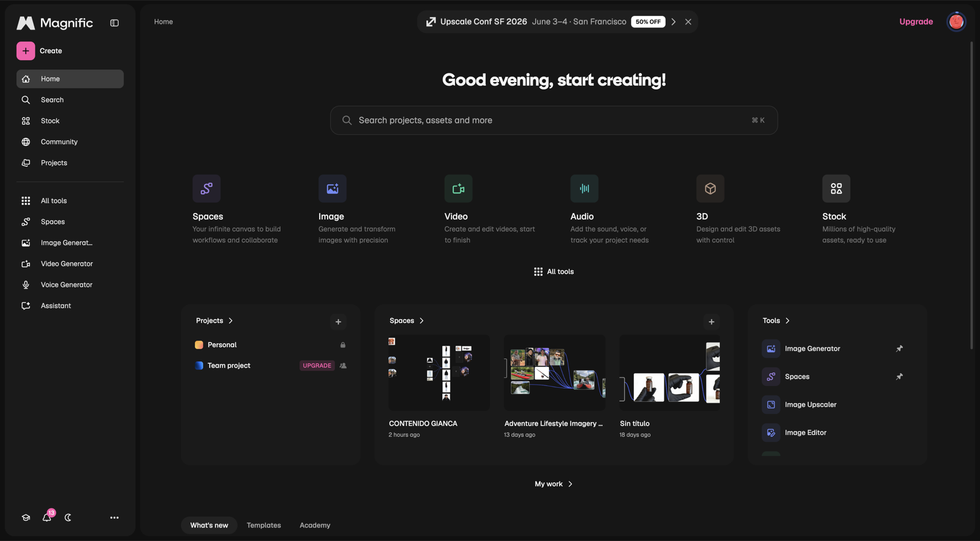Open Adventure Lifestyle Imagery space thumbnail

point(554,373)
